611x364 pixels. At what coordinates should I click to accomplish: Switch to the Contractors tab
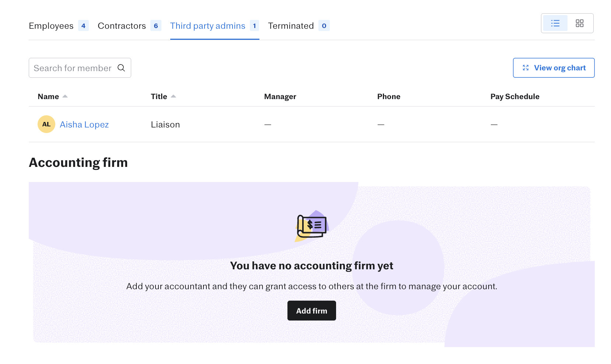click(x=122, y=26)
